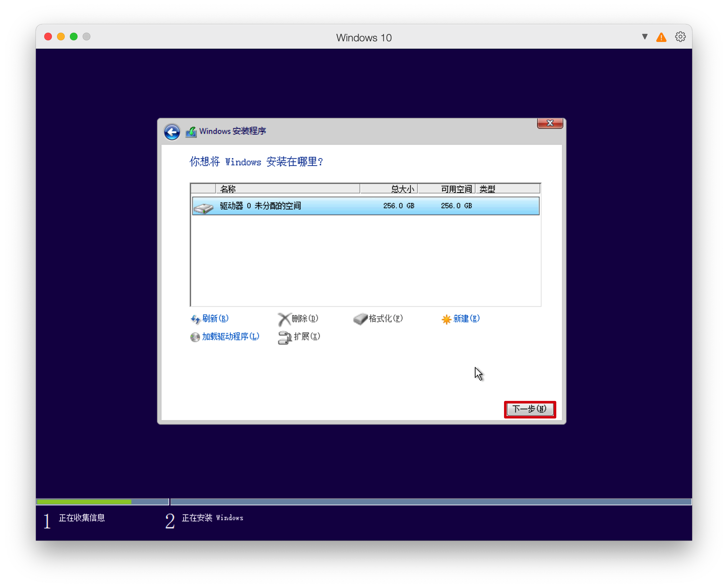Viewport: 728px width, 588px height.
Task: Click the load driver disc icon
Action: tap(195, 337)
